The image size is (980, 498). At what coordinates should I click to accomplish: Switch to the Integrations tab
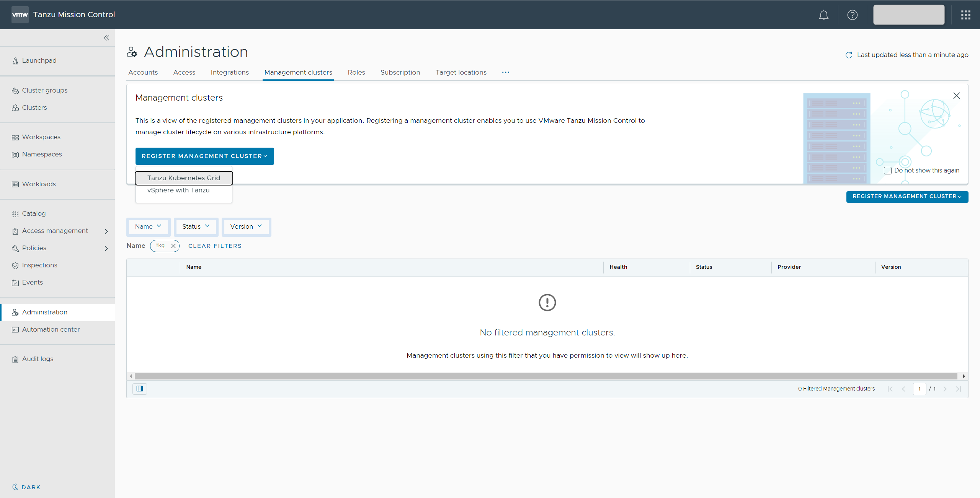[230, 72]
